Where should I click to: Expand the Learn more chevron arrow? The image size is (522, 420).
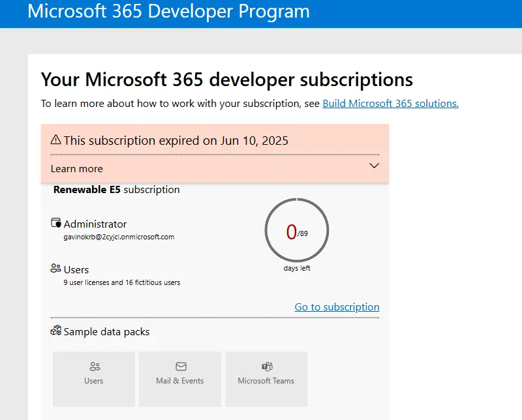click(x=374, y=166)
